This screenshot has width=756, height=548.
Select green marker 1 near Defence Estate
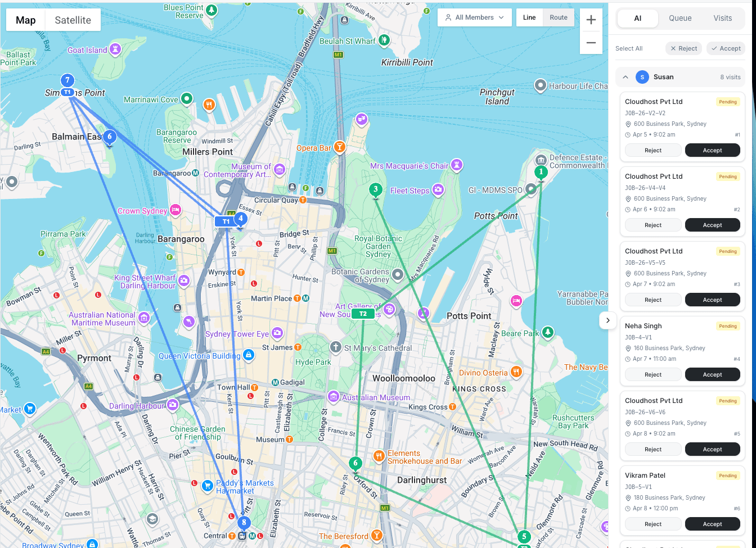click(x=541, y=173)
